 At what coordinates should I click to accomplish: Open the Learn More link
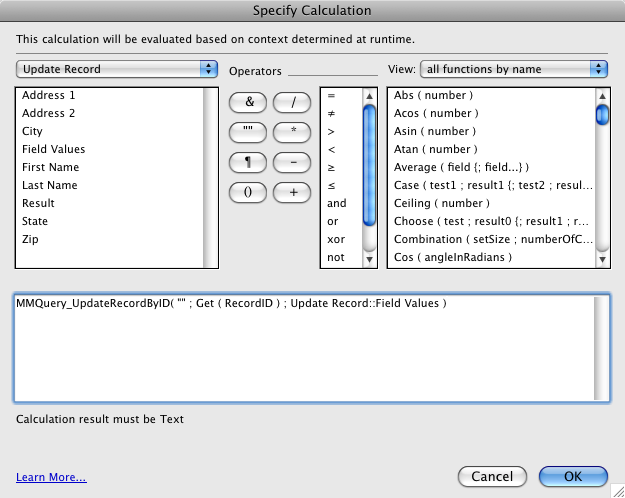(51, 478)
